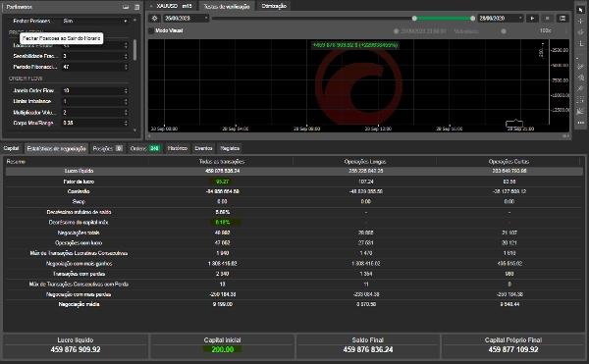Click stepper arrows of Multiplicador Volu field
The image size is (589, 364).
point(126,112)
